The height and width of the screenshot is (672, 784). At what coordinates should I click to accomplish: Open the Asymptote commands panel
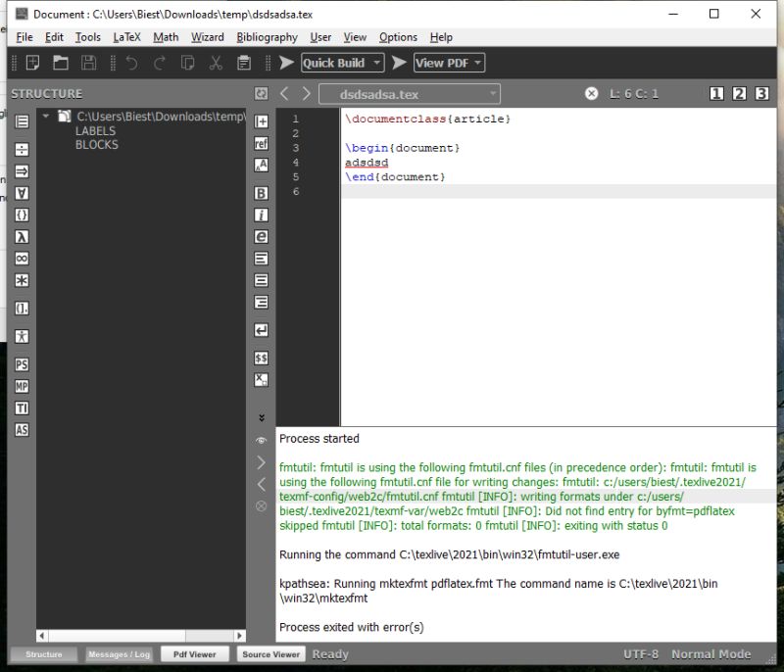[22, 429]
